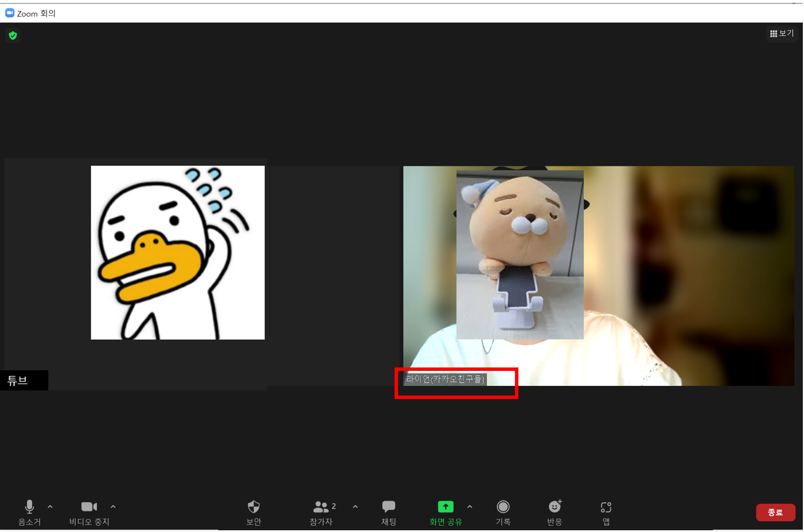This screenshot has height=532, width=804.
Task: Expand share options arrow beside 화면 공유
Action: 470,507
